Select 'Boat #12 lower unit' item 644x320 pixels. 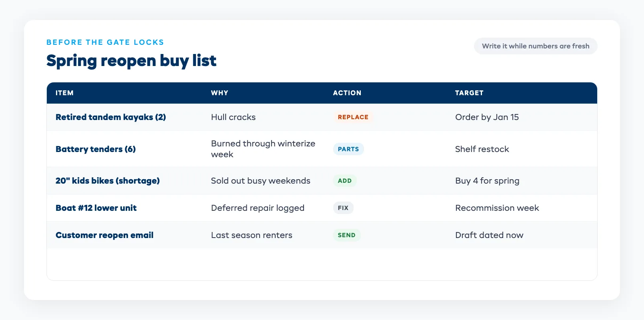tap(96, 208)
